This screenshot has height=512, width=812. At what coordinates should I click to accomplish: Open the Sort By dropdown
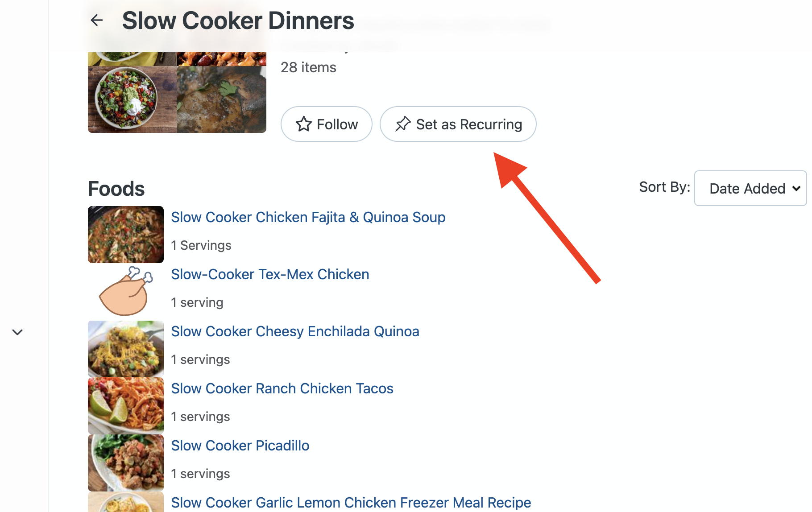(x=750, y=188)
